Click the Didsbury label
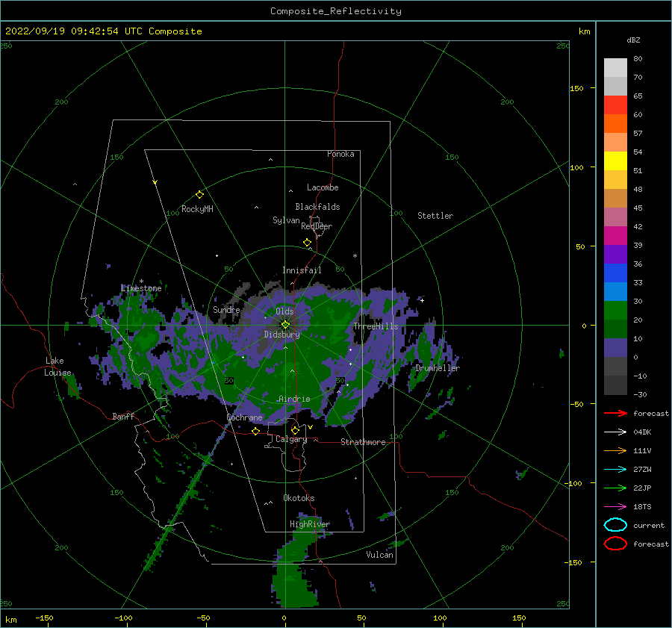The width and height of the screenshot is (672, 628). tap(282, 335)
